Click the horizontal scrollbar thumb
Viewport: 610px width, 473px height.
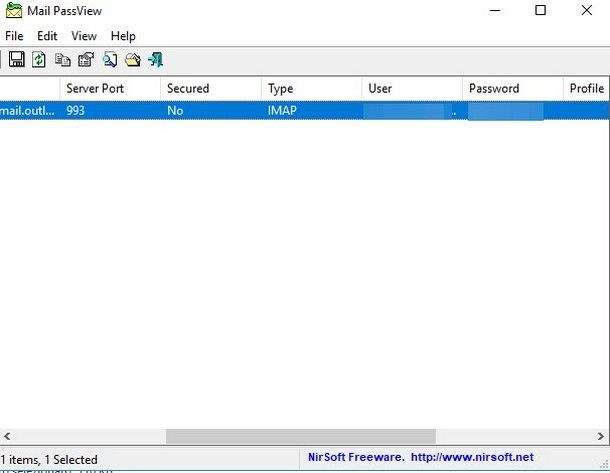301,436
